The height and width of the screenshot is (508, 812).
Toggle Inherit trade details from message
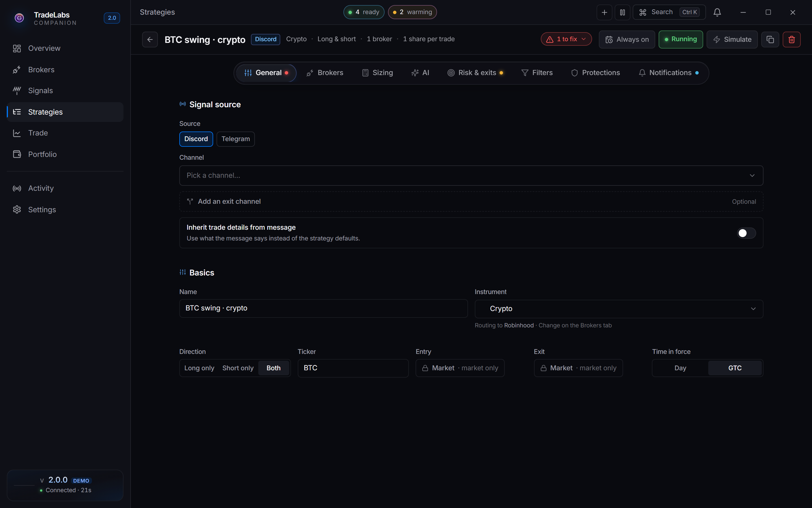coord(746,233)
